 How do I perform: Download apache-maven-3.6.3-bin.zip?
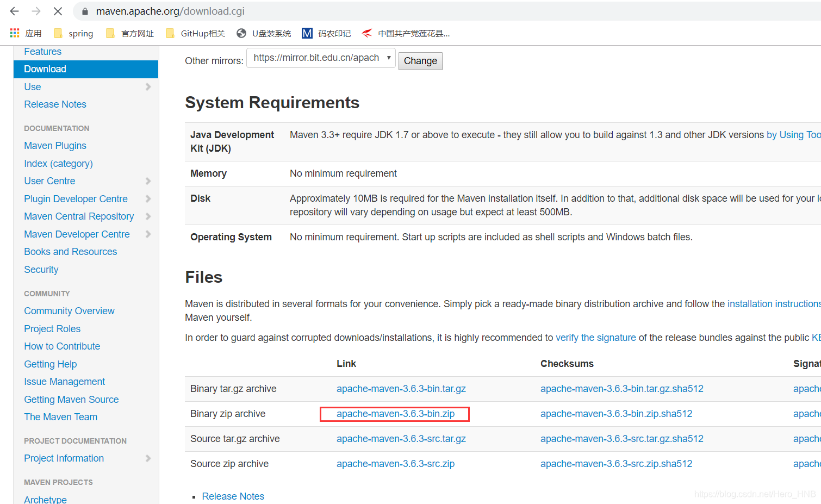point(395,414)
